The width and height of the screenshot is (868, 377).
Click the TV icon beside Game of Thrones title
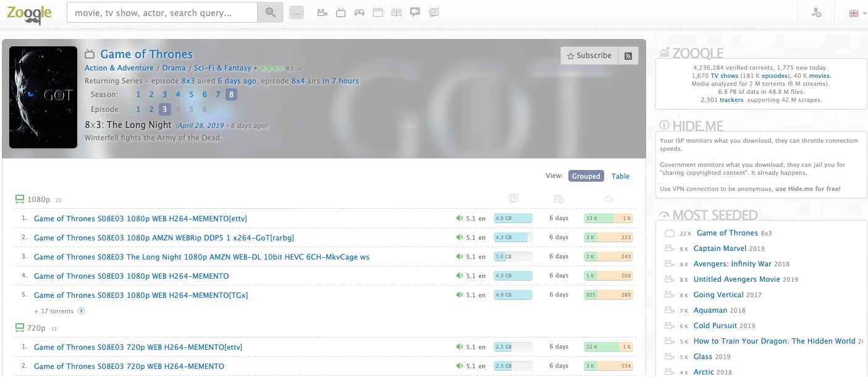point(90,54)
